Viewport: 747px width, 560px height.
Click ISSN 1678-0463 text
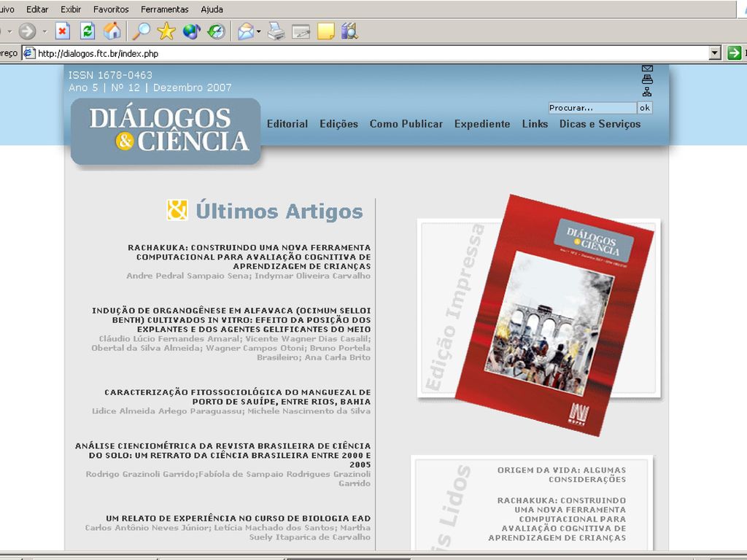pos(110,75)
